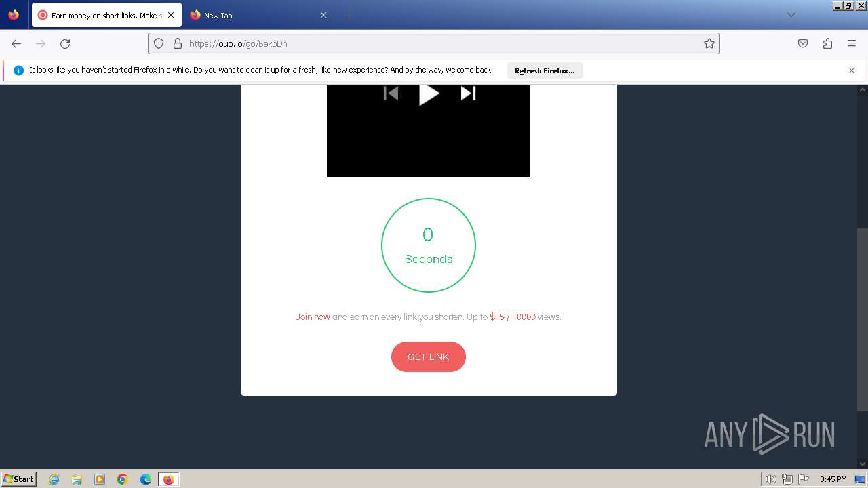
Task: Click the Refresh Firefox button
Action: pyautogui.click(x=545, y=70)
